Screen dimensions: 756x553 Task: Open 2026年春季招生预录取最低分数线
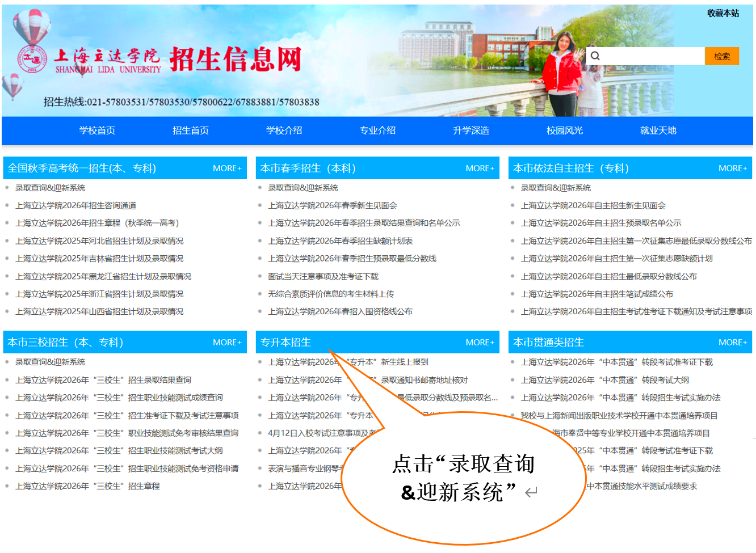click(352, 259)
